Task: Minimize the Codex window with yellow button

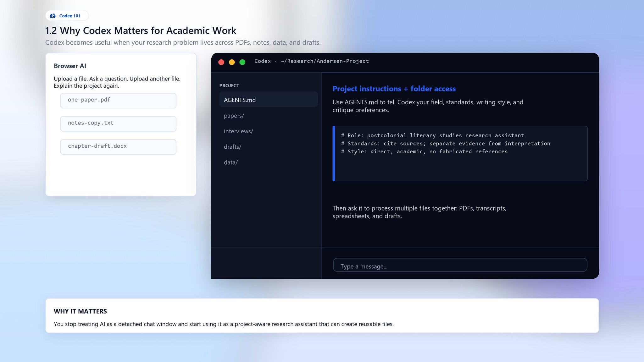Action: tap(232, 62)
